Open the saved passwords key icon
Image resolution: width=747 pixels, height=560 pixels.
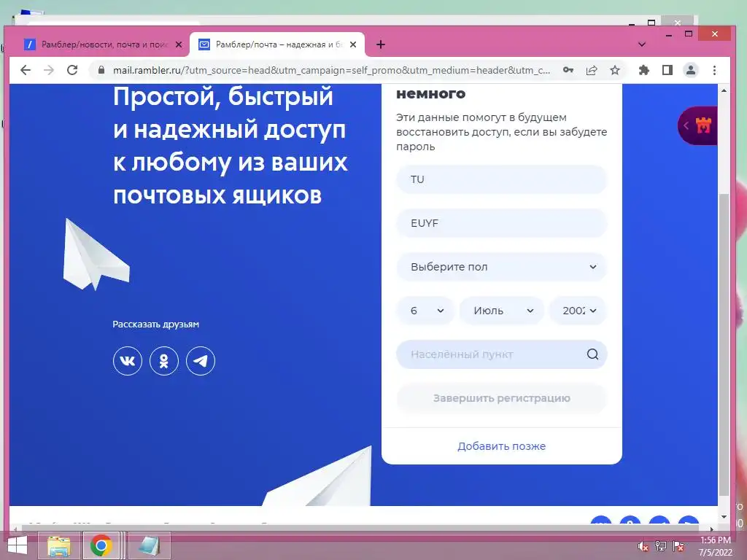click(568, 71)
